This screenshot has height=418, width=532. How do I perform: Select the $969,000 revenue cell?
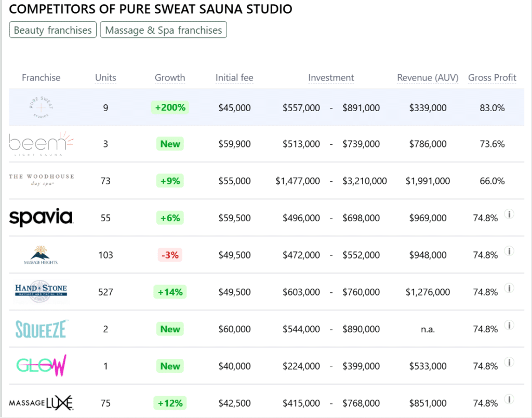[x=428, y=218]
